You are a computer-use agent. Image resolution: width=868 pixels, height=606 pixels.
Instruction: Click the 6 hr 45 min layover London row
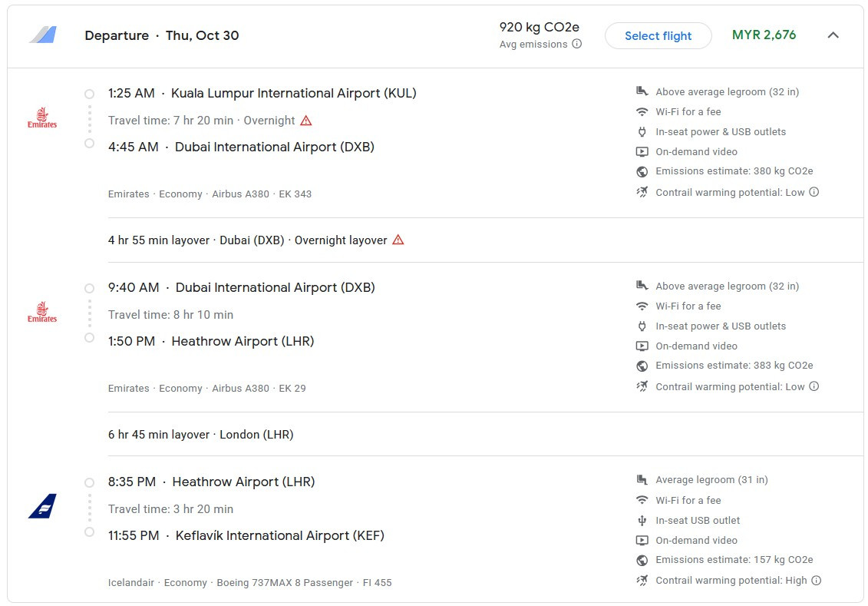(x=201, y=435)
